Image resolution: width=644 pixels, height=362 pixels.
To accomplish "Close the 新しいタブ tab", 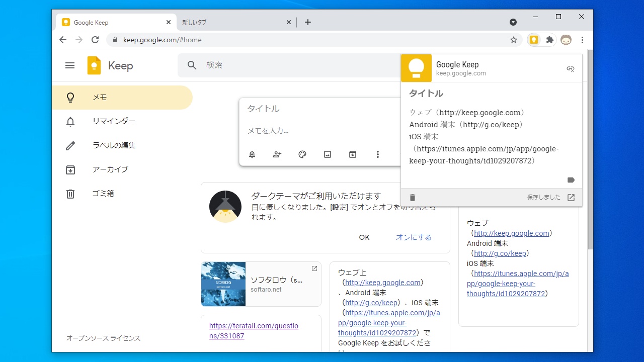I will pyautogui.click(x=289, y=22).
